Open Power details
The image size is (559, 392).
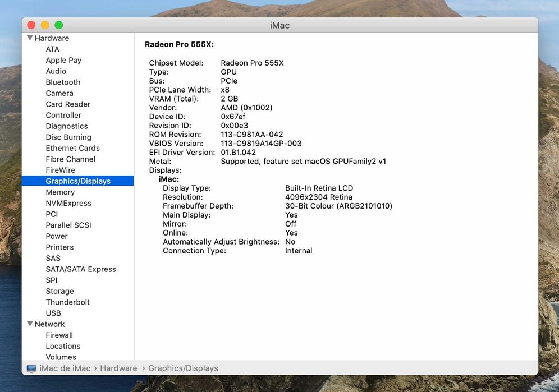(56, 236)
